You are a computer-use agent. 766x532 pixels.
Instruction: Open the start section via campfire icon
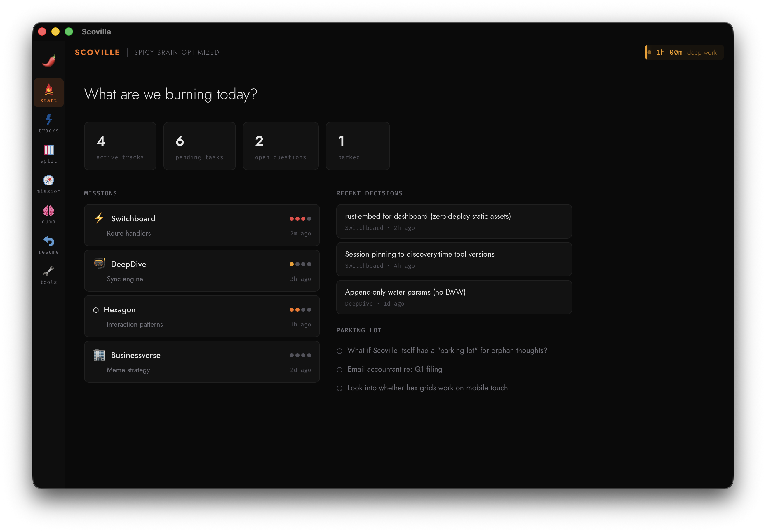click(49, 92)
